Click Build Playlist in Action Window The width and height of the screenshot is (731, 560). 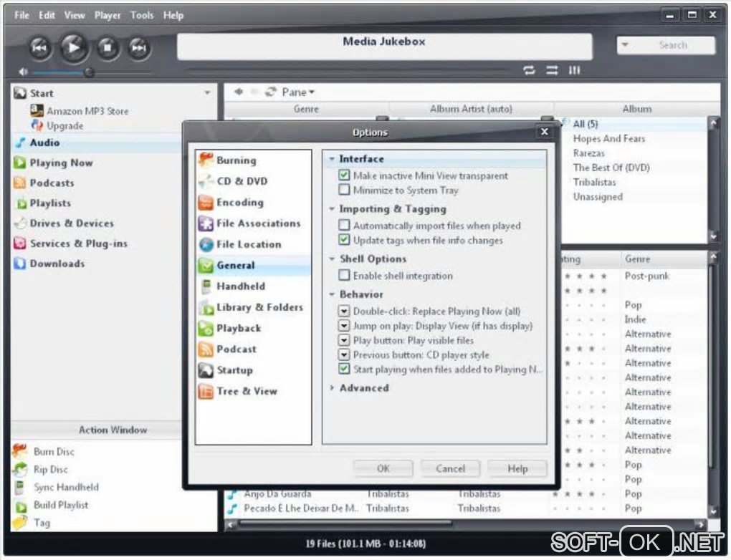(x=51, y=505)
